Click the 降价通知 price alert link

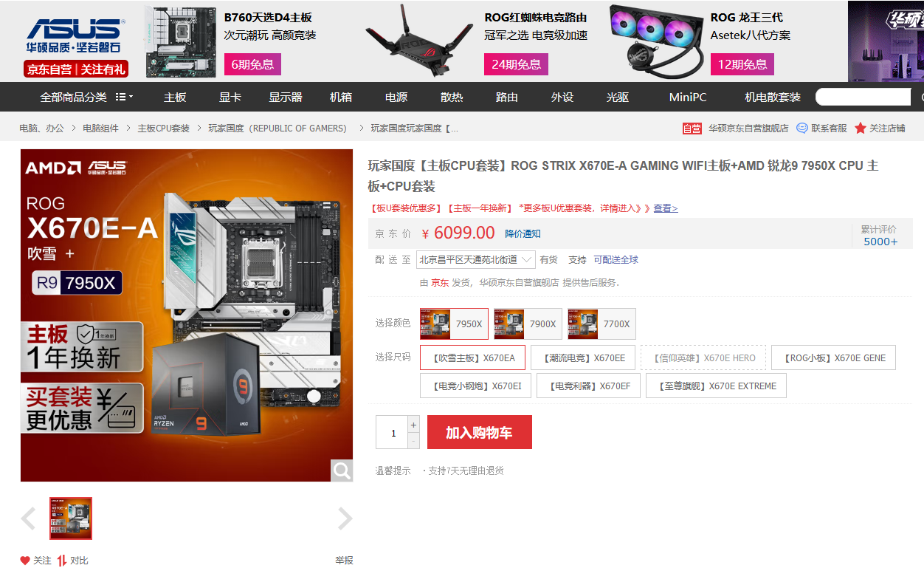pyautogui.click(x=523, y=233)
